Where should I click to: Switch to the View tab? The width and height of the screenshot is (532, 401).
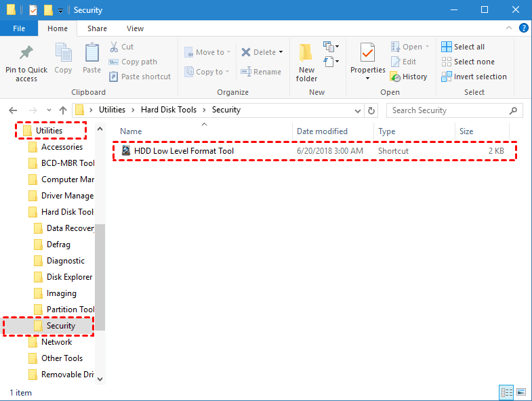tap(135, 28)
